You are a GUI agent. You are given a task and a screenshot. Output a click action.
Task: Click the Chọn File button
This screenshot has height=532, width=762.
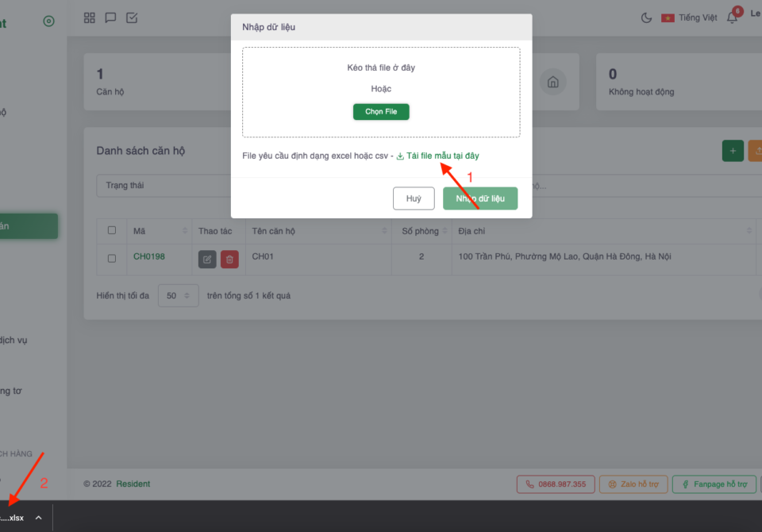tap(381, 112)
